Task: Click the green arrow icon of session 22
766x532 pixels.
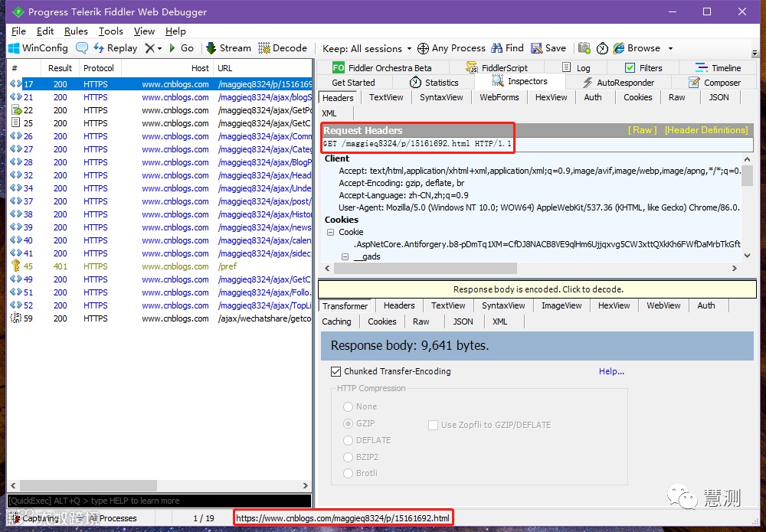Action: coord(16,109)
